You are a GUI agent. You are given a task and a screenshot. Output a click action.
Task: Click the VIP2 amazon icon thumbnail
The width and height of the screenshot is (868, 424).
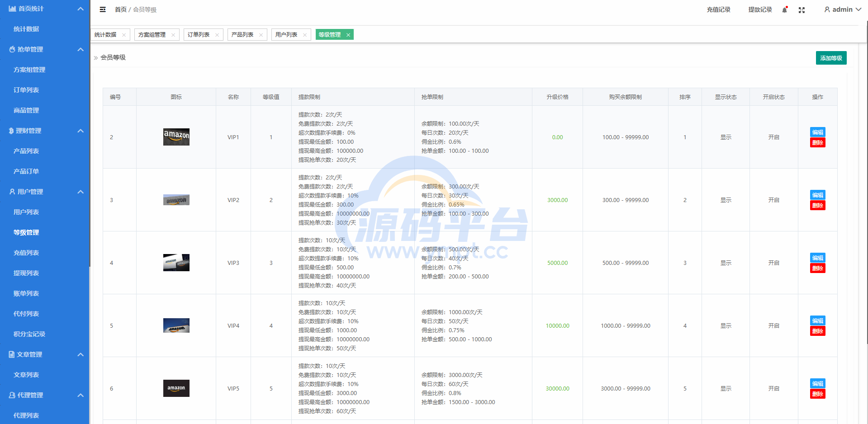[x=176, y=200]
